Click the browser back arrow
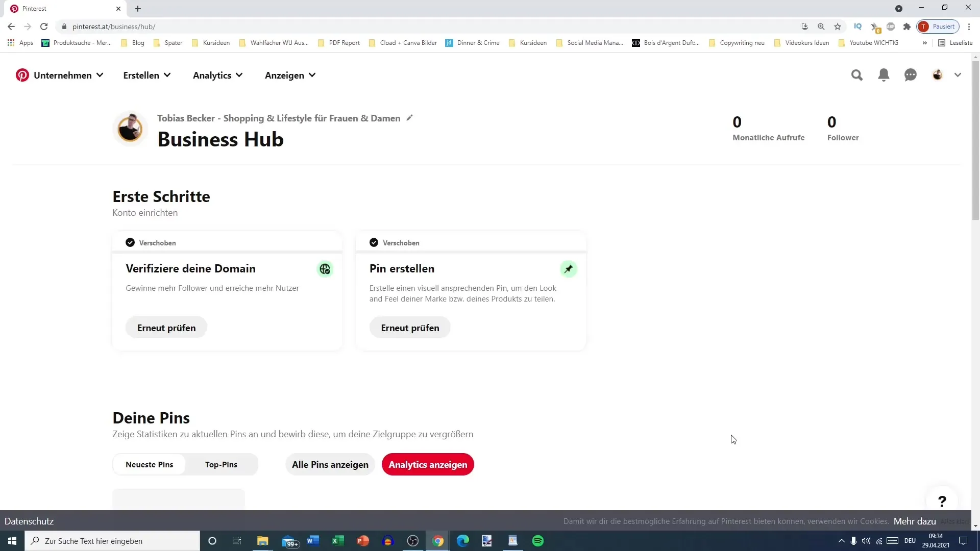The width and height of the screenshot is (980, 551). point(11,27)
